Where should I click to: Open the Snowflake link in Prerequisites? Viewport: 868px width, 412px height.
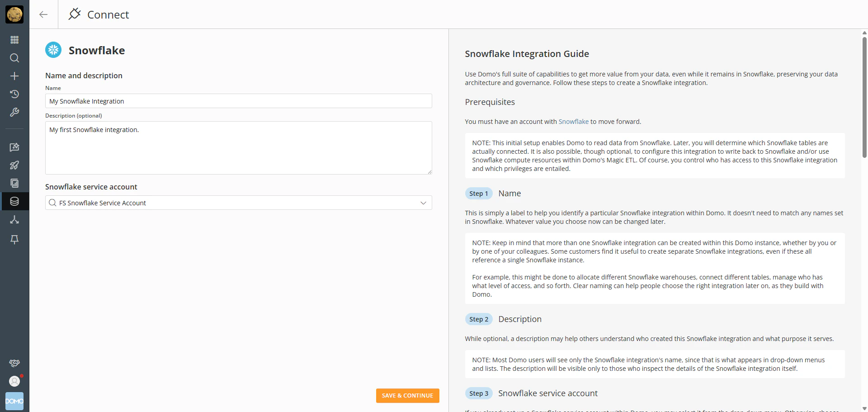coord(574,122)
